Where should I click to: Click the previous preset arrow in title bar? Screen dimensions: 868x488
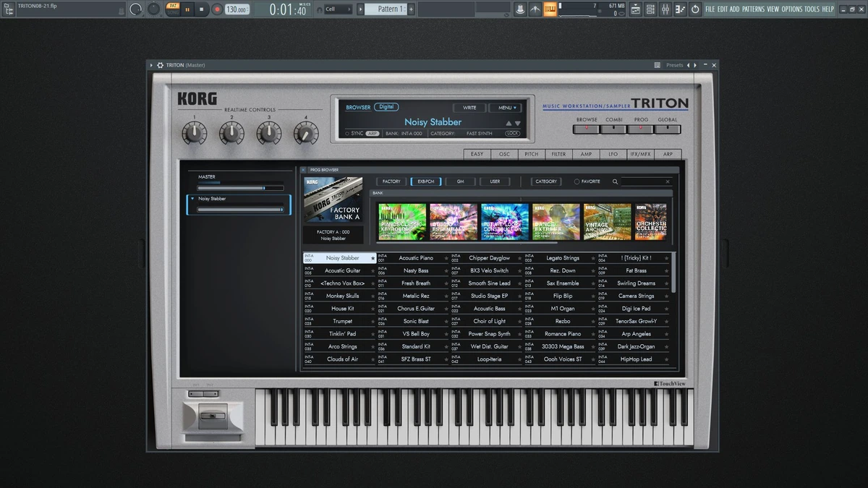tap(688, 65)
